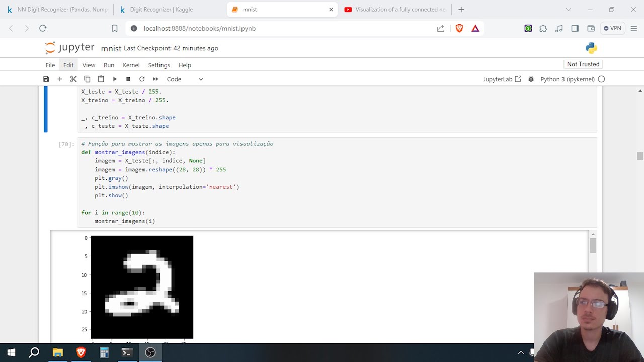644x362 pixels.
Task: Run the current cell
Action: point(115,79)
